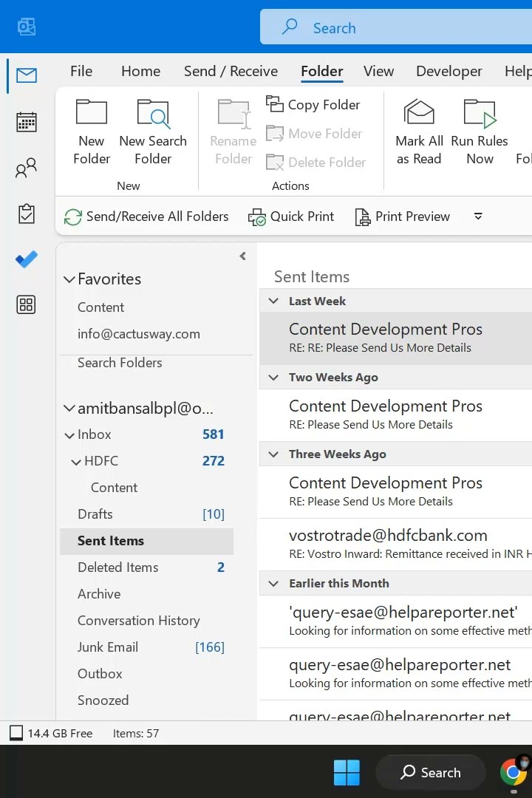Open the Calendar view in sidebar
Screen dimensions: 532x798
click(x=27, y=123)
